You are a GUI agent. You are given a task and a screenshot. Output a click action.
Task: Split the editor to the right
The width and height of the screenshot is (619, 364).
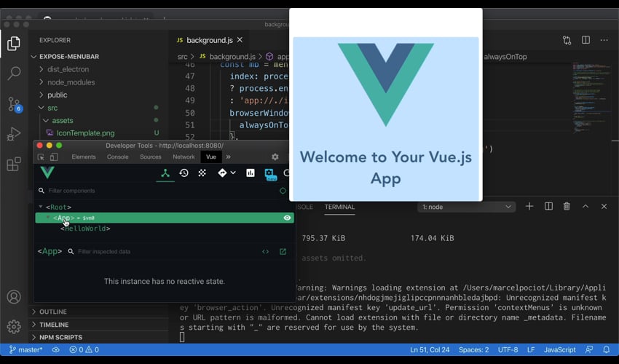(586, 40)
